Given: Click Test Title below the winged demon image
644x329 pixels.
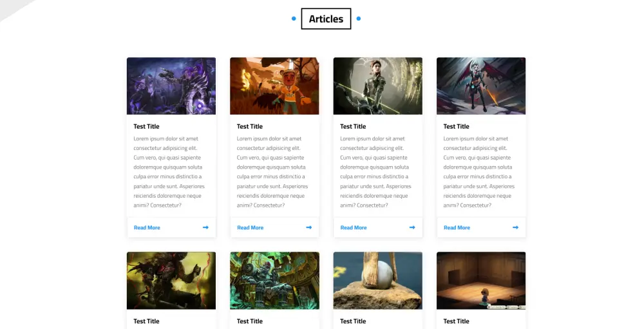Looking at the screenshot, I should point(457,126).
